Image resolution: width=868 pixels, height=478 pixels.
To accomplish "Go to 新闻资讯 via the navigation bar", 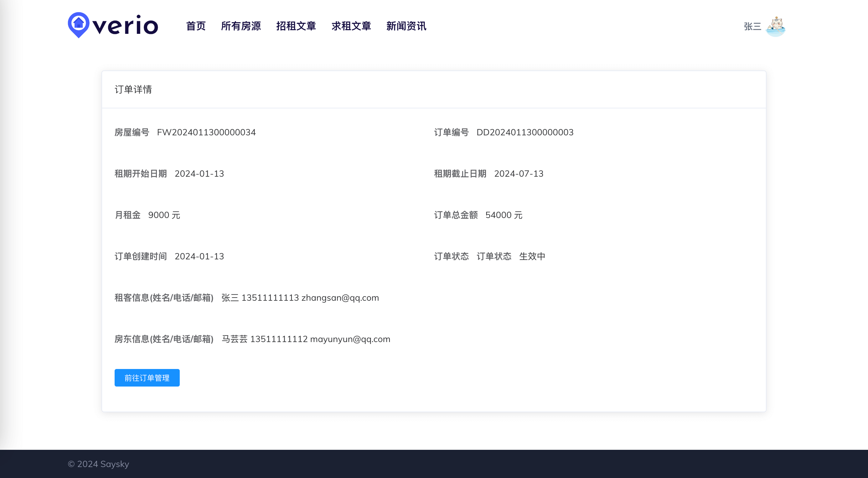I will tap(406, 27).
